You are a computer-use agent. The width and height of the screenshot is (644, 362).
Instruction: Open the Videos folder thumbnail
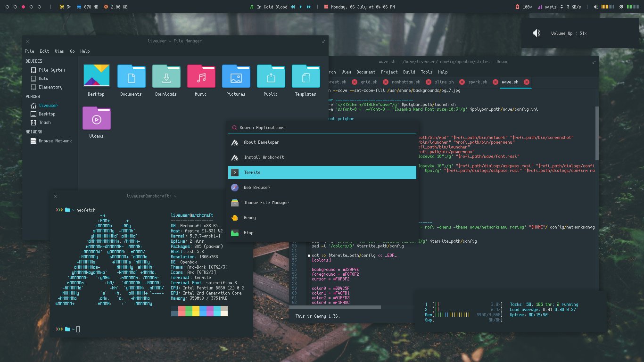tap(96, 119)
